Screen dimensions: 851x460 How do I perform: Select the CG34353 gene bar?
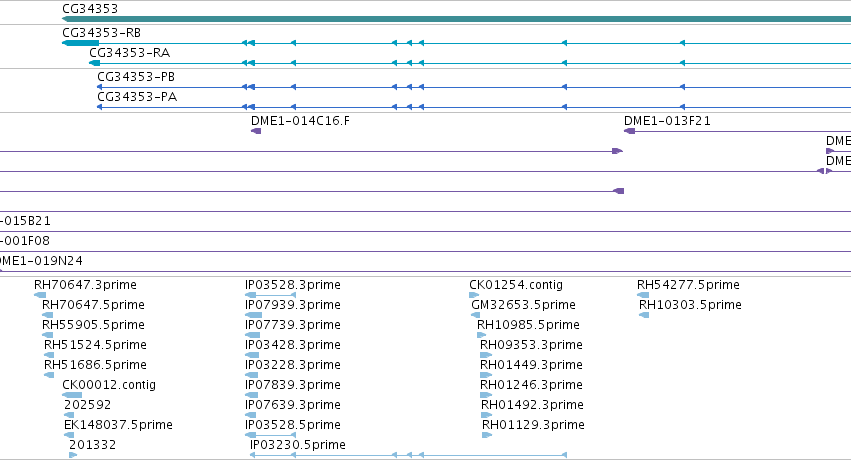[x=456, y=19]
